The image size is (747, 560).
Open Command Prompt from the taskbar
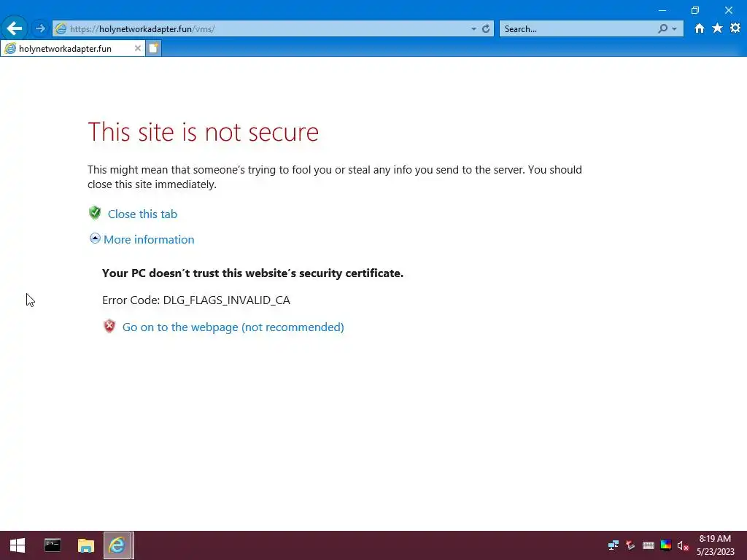pyautogui.click(x=53, y=545)
